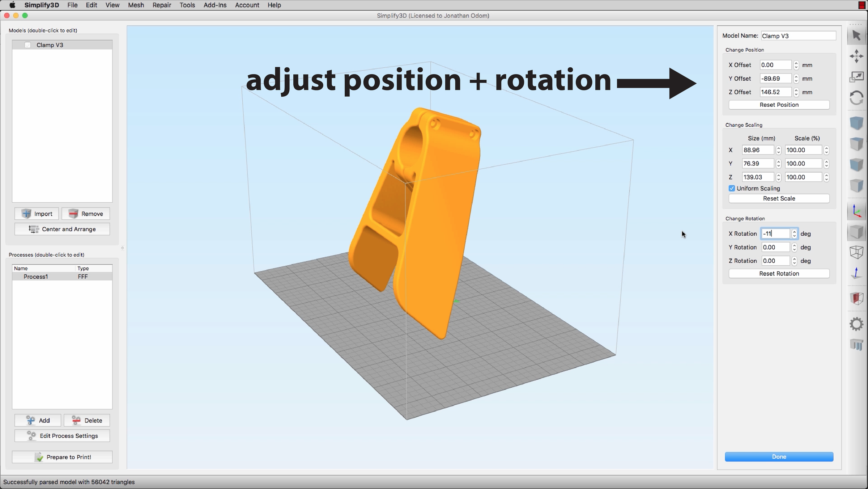Disable the Uniform Scaling checkbox
The image size is (868, 489).
(x=732, y=189)
